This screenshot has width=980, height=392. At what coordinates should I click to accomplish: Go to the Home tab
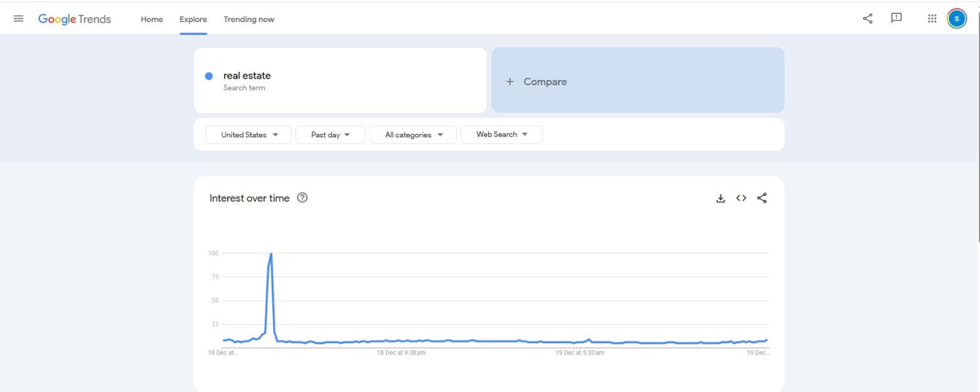point(152,20)
